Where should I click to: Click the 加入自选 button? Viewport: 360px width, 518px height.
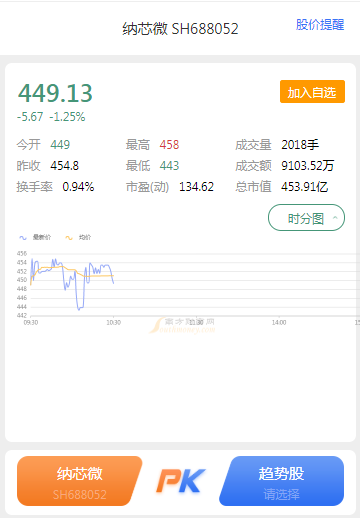pyautogui.click(x=312, y=92)
